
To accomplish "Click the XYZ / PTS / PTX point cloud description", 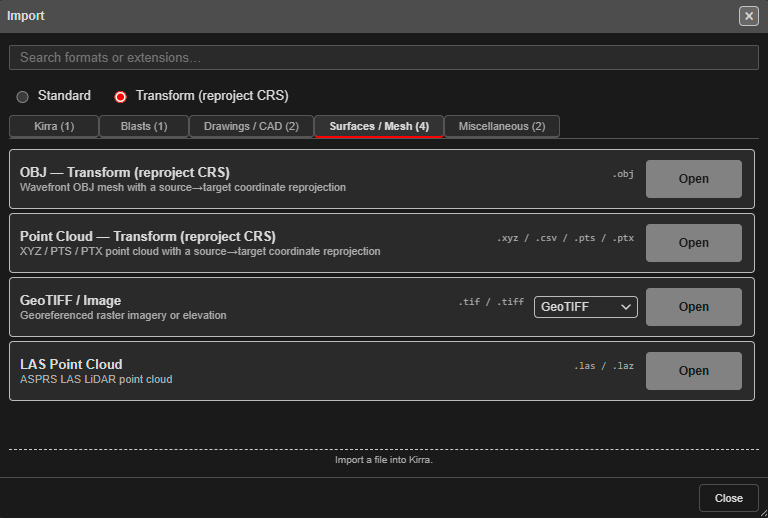I will [x=200, y=251].
